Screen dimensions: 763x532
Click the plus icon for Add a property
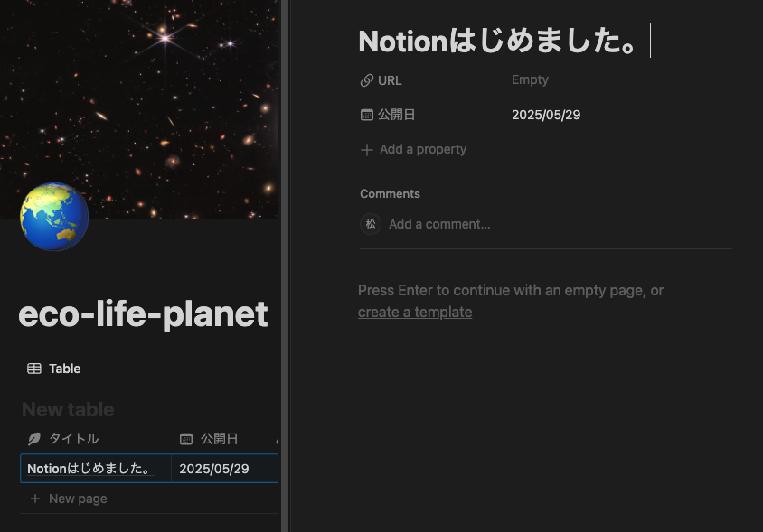366,150
